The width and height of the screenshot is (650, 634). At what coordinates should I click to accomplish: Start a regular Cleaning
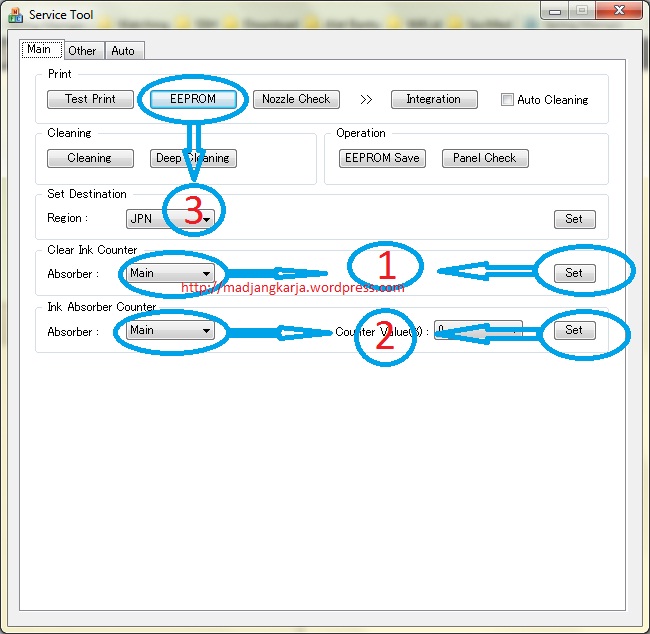click(90, 158)
